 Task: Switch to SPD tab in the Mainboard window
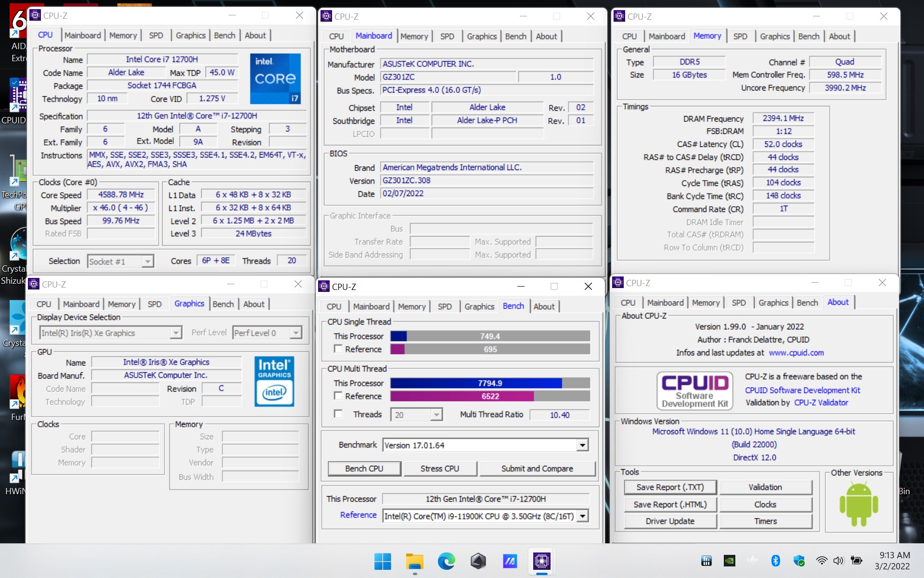pyautogui.click(x=447, y=36)
